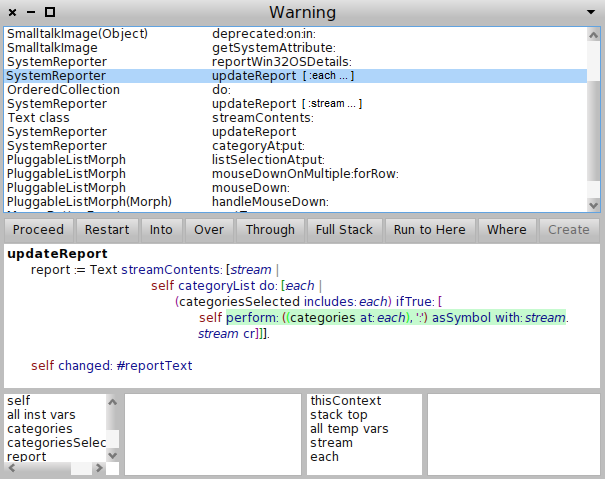Select SystemReporter reportWin32OSDetails: stack frame
Screen dimensions: 605x479
click(x=296, y=62)
